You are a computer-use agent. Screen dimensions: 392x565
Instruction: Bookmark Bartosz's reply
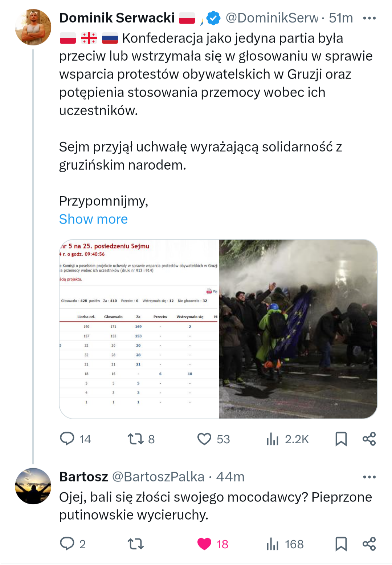pyautogui.click(x=341, y=544)
